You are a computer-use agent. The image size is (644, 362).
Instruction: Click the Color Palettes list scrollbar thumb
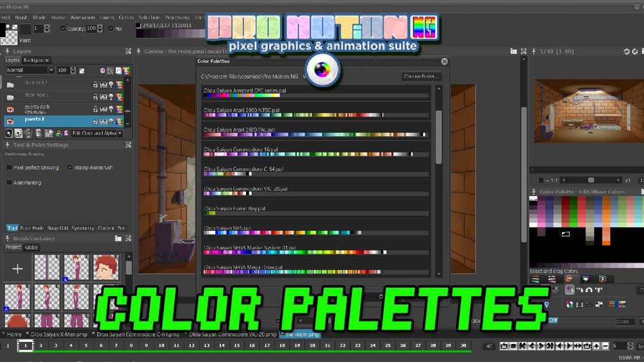pos(439,137)
